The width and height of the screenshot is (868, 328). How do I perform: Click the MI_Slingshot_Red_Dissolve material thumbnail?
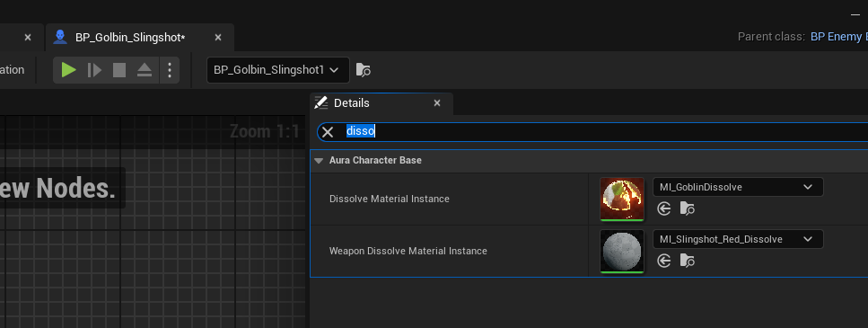tap(622, 252)
